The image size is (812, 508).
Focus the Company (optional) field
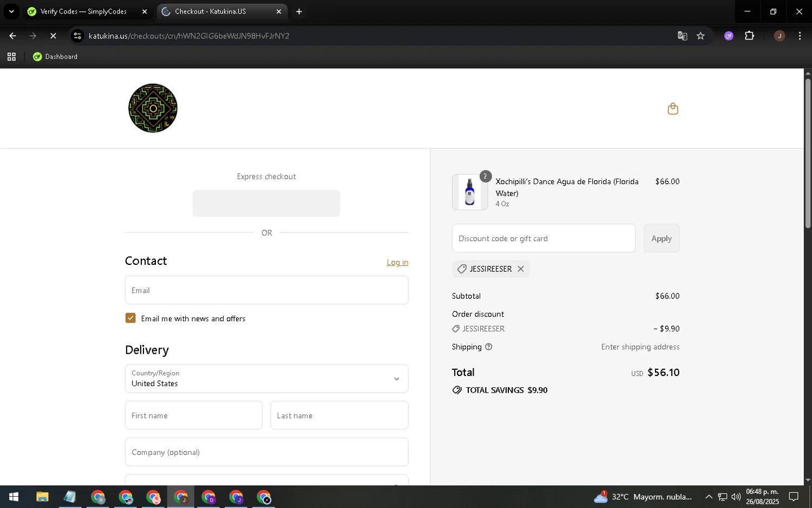tap(266, 452)
